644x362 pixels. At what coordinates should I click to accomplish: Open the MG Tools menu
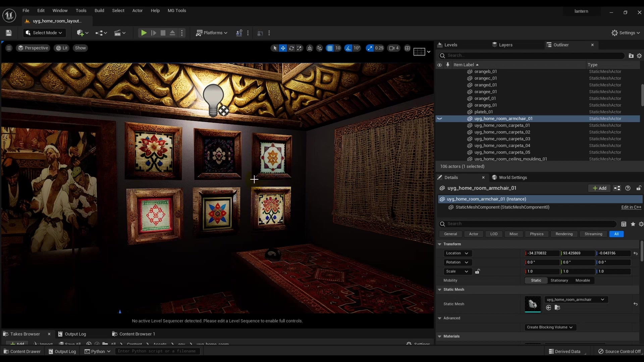click(177, 10)
